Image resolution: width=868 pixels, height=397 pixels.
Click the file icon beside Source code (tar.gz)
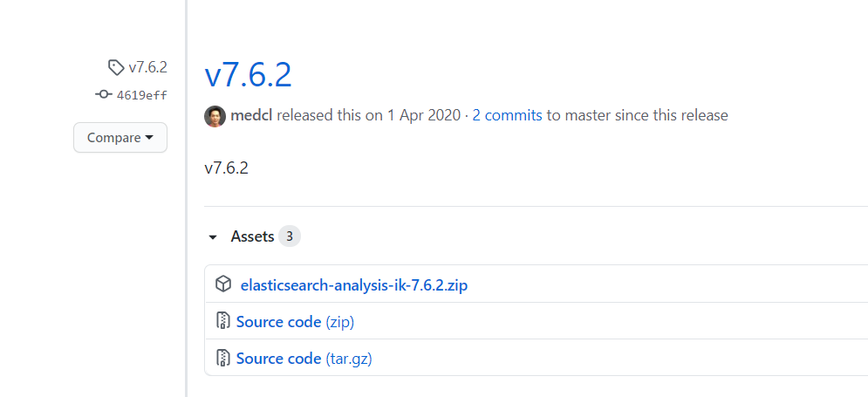click(223, 359)
